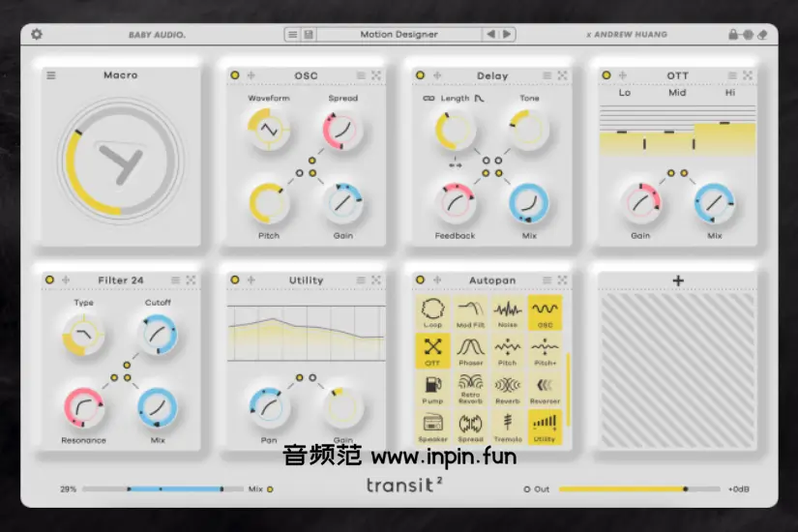Screen dimensions: 798x532
Task: Click the Filter 24 Cutoff knob
Action: (158, 334)
